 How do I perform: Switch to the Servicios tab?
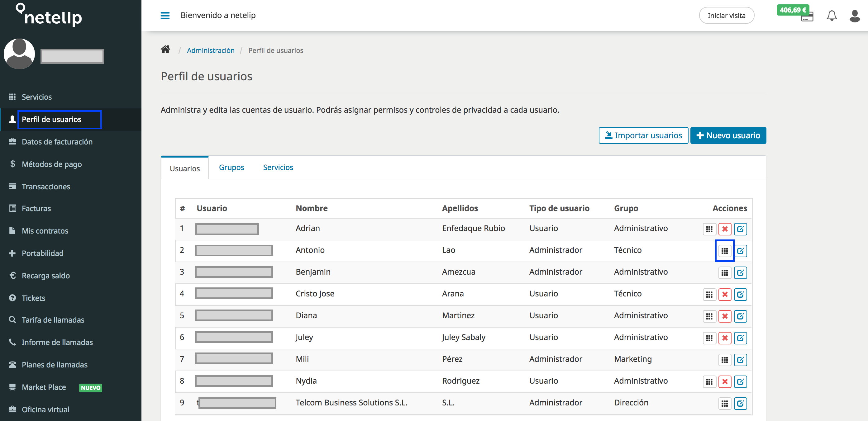[278, 167]
